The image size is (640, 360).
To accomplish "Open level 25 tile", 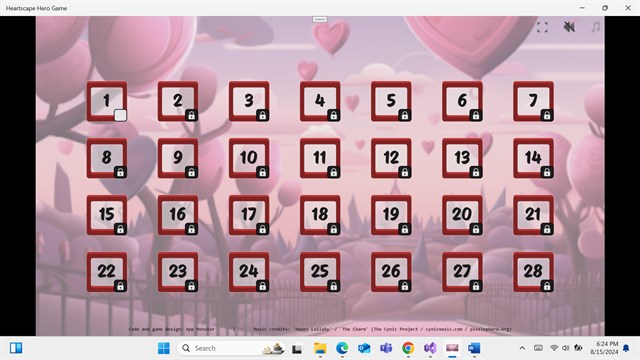I will [320, 272].
